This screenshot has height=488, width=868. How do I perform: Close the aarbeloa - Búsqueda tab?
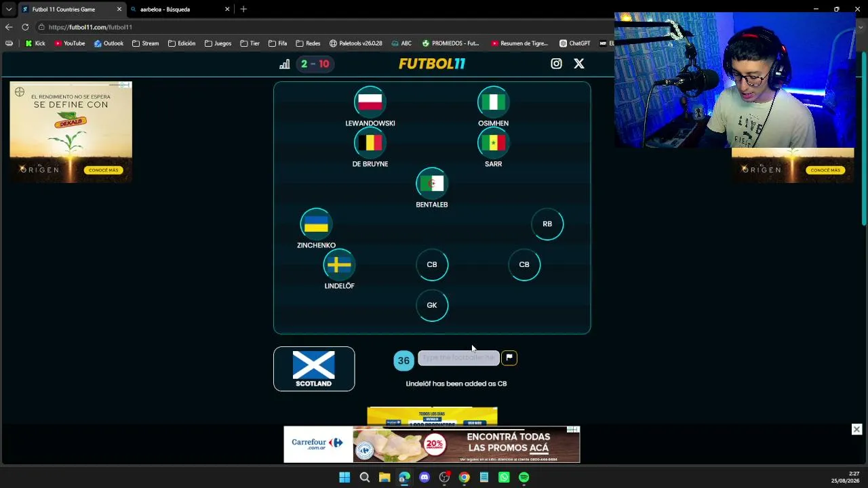pyautogui.click(x=227, y=9)
